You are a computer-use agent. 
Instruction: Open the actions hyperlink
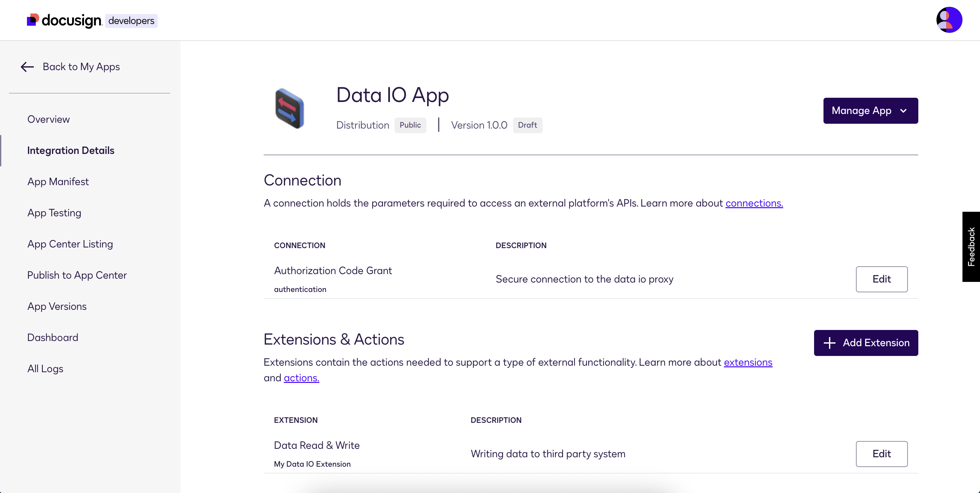click(301, 378)
